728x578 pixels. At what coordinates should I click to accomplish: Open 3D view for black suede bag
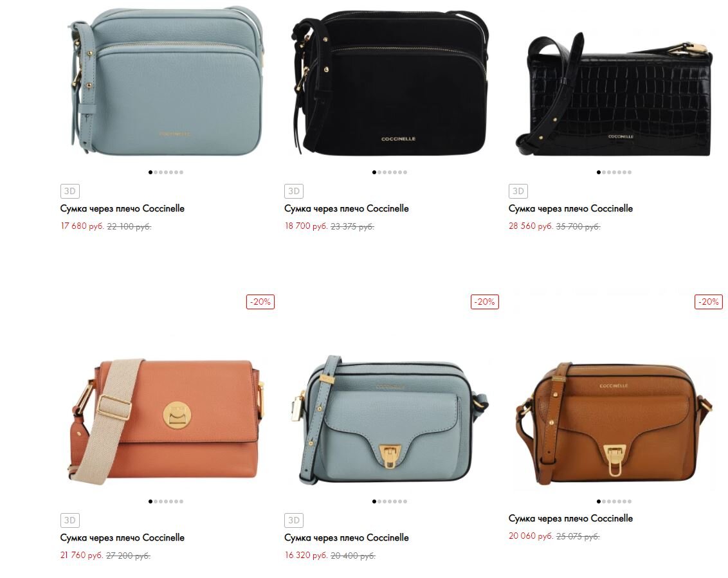(x=294, y=191)
